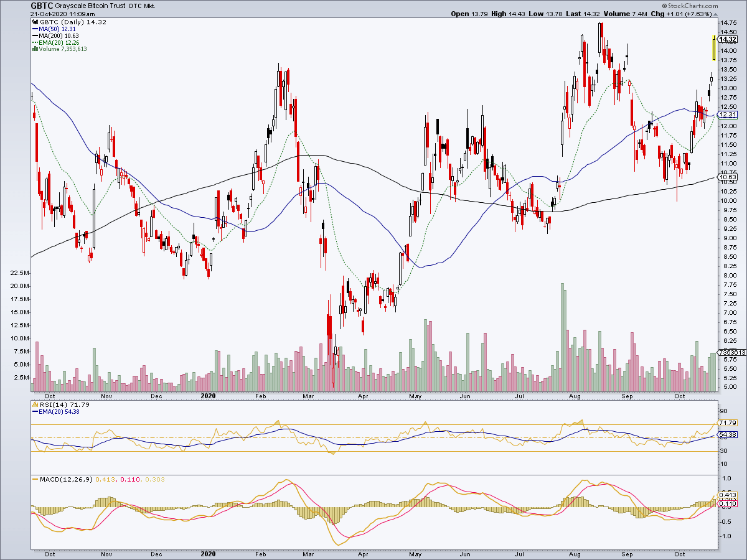Click the blue line swatch beside MA(50)
The width and height of the screenshot is (747, 560).
tap(34, 29)
